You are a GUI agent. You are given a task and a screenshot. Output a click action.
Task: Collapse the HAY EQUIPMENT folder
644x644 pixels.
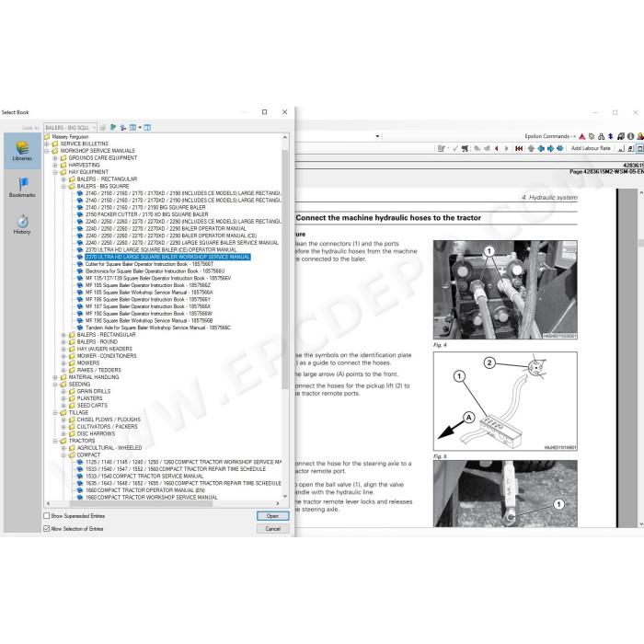pyautogui.click(x=55, y=172)
